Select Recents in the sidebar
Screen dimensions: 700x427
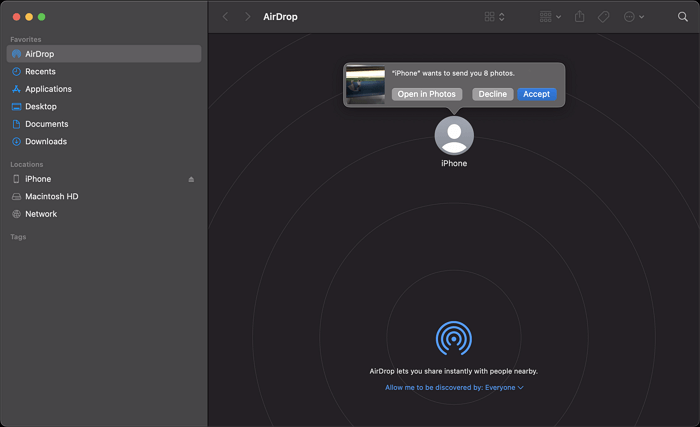tap(40, 72)
